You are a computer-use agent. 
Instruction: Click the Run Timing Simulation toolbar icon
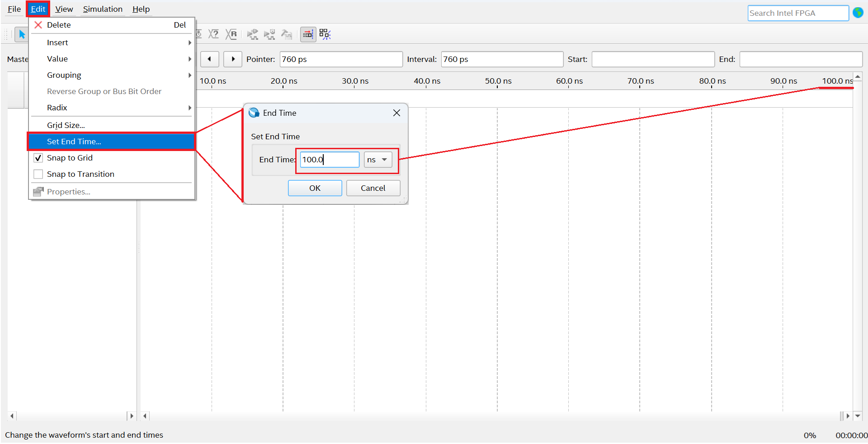(270, 34)
